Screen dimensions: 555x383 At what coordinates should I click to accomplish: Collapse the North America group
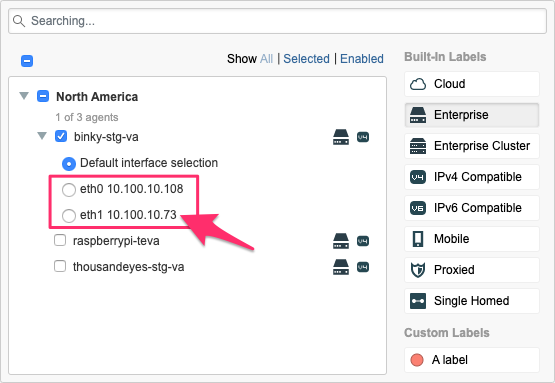tap(24, 96)
